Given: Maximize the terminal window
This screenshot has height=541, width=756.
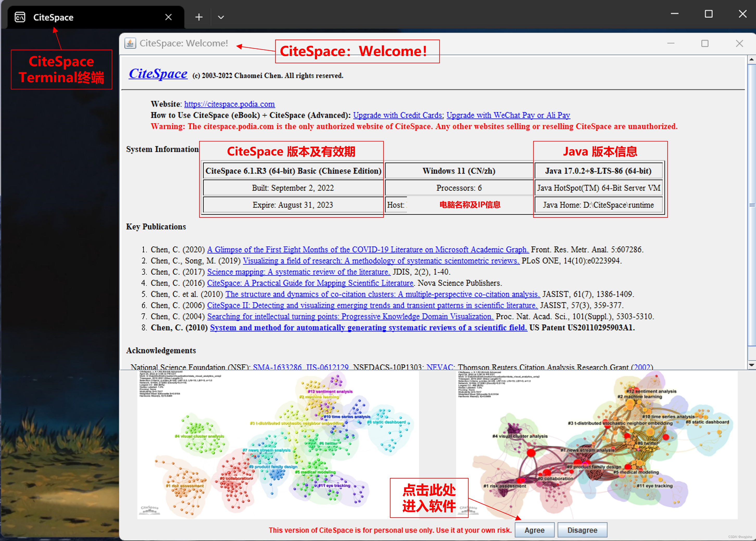Looking at the screenshot, I should point(708,14).
